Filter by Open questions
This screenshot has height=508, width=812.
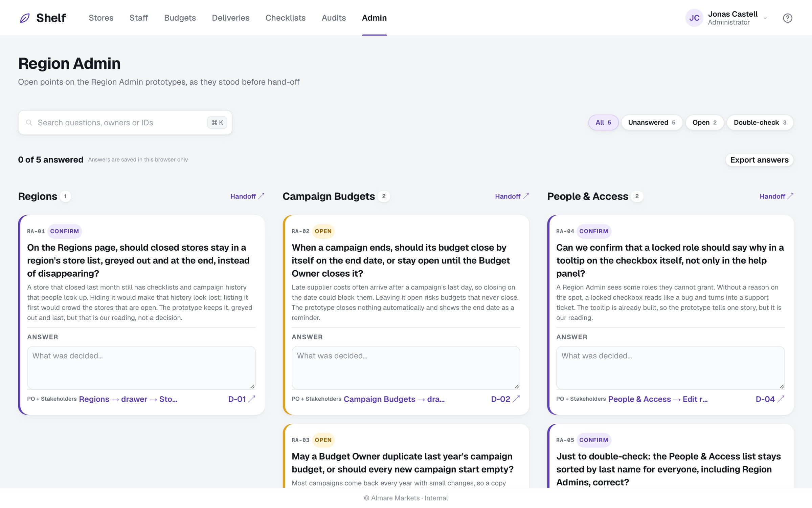pyautogui.click(x=704, y=123)
